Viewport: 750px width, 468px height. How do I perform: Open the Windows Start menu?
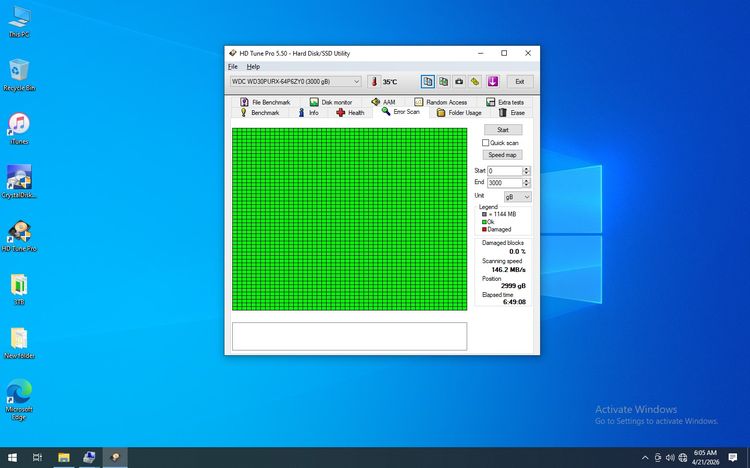tap(12, 457)
